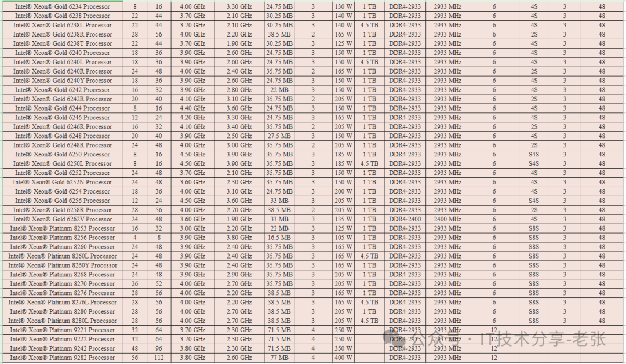Select the 135 W cell for Gold 6262V

coord(343,219)
